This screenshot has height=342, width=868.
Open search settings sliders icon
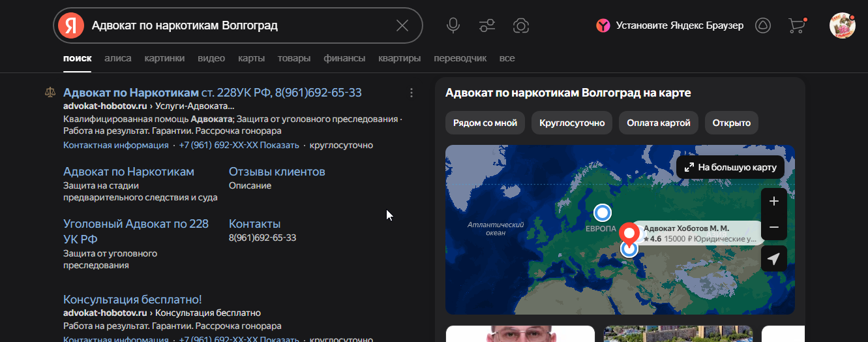(487, 25)
